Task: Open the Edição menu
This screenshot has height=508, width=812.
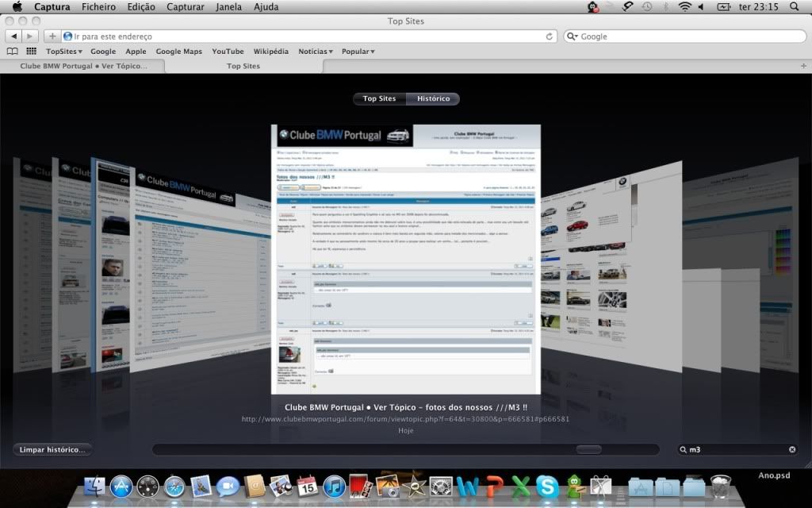Action: (x=141, y=6)
